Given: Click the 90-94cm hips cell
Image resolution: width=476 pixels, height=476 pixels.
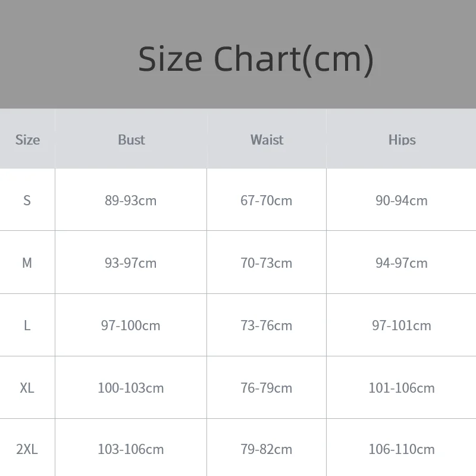Looking at the screenshot, I should point(402,201).
